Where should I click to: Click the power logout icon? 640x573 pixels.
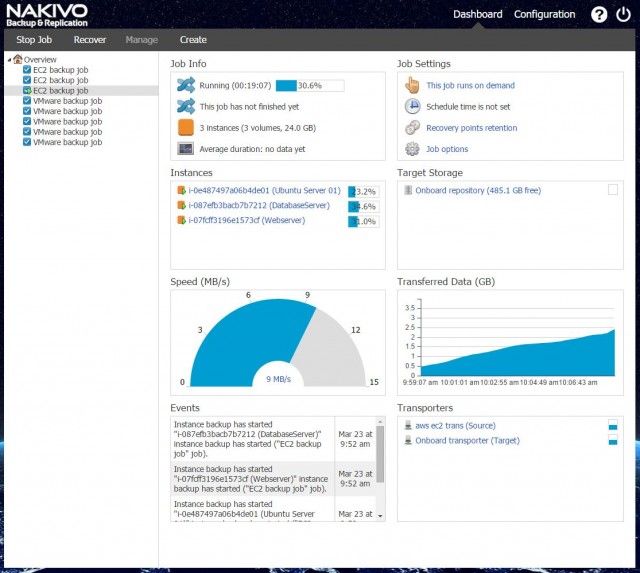[623, 15]
